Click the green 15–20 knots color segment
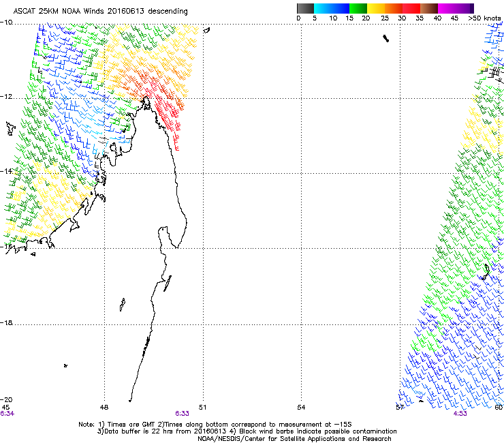Viewport: 504px width, 443px height. click(x=358, y=8)
